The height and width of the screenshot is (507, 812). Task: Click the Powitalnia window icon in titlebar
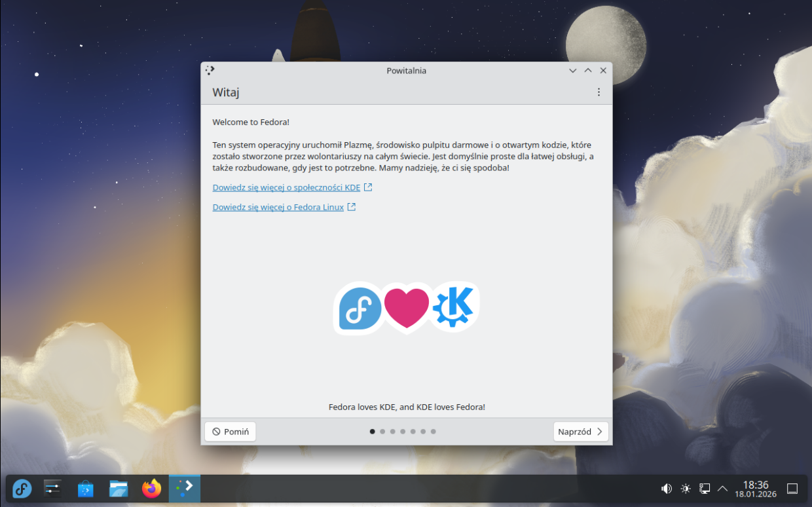pyautogui.click(x=210, y=70)
